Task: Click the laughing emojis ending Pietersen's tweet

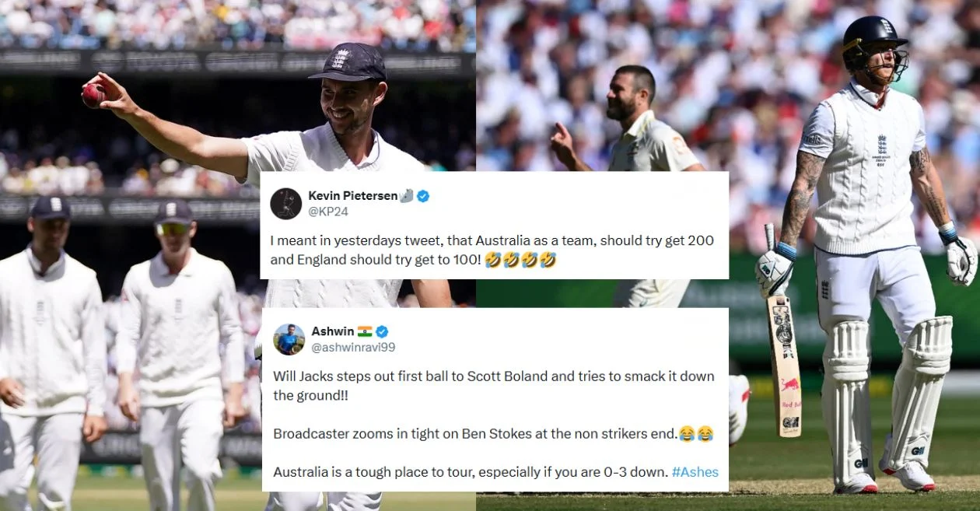Action: (x=520, y=260)
